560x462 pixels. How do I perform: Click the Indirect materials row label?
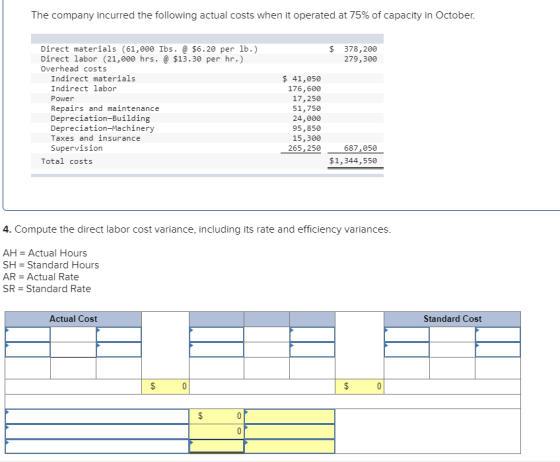tap(93, 79)
